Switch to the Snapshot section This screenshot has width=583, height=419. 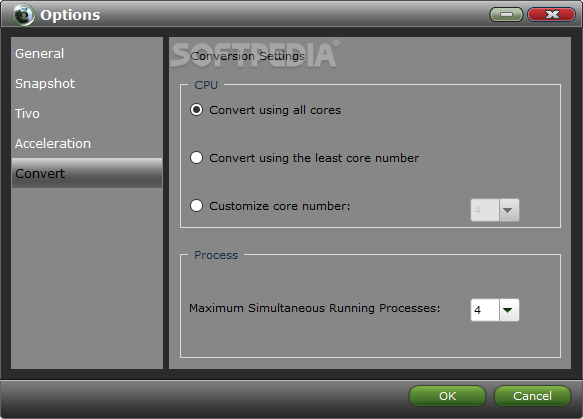coord(87,84)
